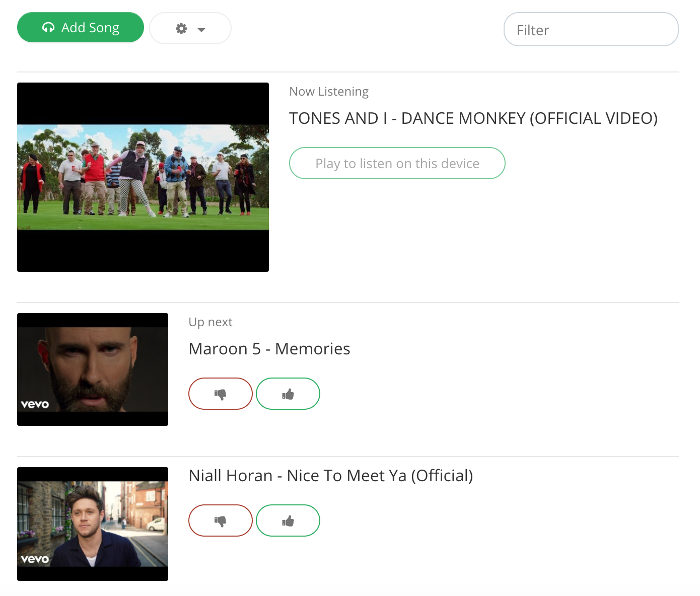Select the Maroon 5 - Memories title
Viewport: 700px width, 596px height.
269,349
